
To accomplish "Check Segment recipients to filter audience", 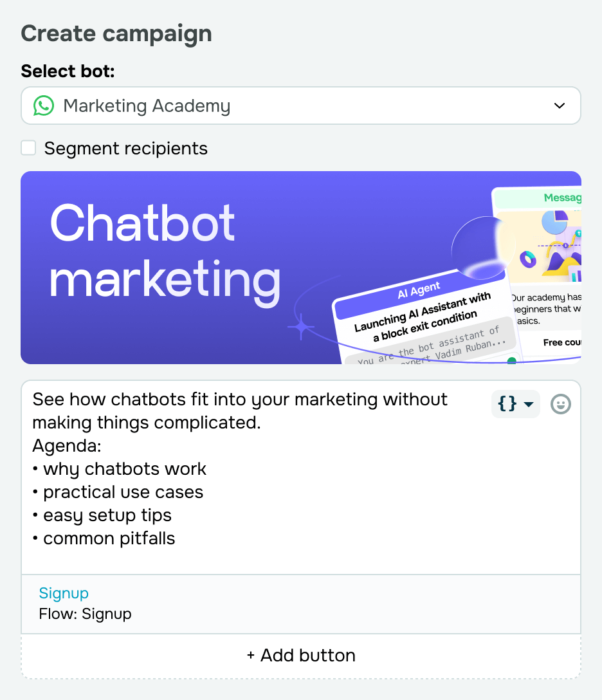I will point(28,147).
